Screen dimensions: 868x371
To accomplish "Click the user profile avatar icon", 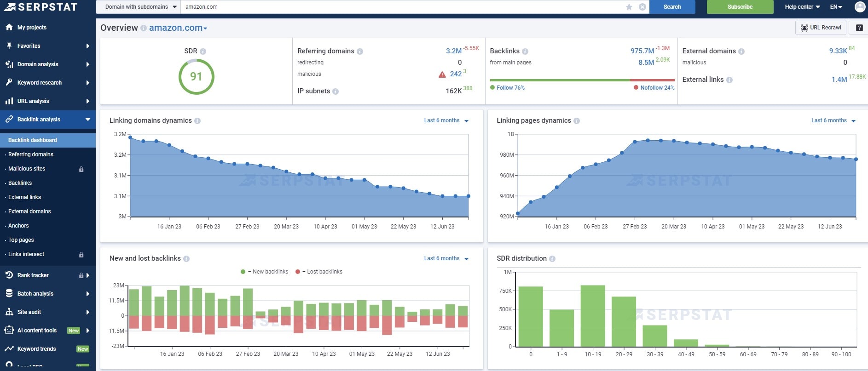I will [859, 7].
